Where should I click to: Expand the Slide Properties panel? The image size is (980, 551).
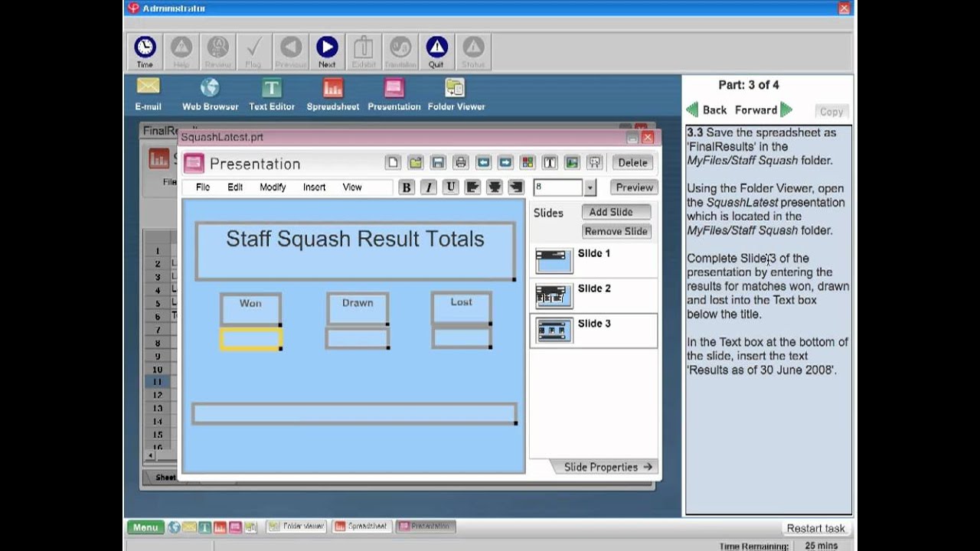(608, 467)
